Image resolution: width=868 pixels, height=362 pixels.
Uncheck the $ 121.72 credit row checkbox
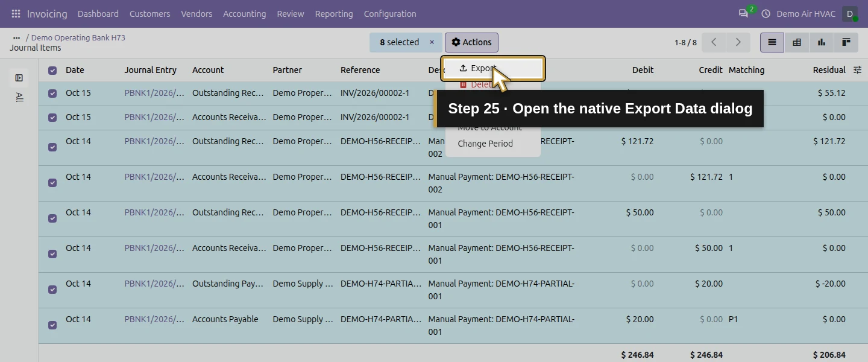pos(52,183)
